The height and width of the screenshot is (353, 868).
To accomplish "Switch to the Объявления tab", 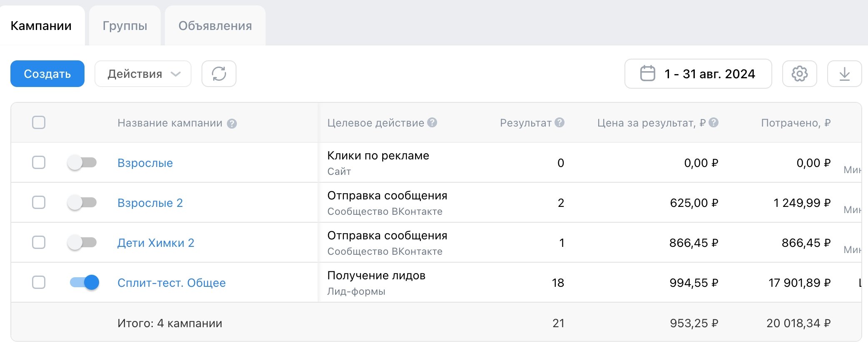I will pos(215,26).
